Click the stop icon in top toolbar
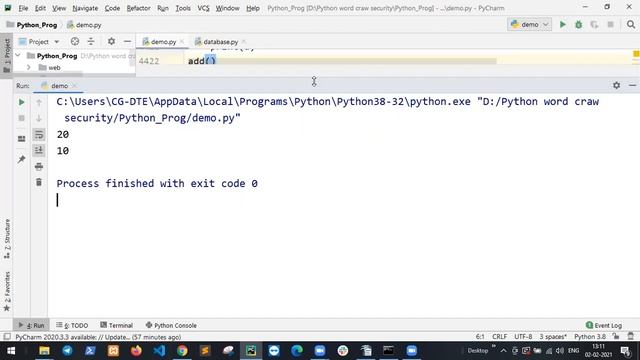 click(x=610, y=24)
